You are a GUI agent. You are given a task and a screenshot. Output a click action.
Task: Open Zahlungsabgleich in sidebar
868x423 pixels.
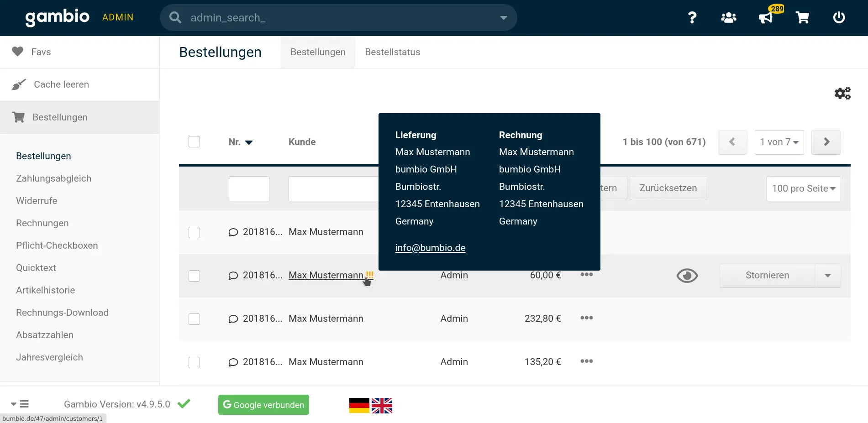point(53,178)
